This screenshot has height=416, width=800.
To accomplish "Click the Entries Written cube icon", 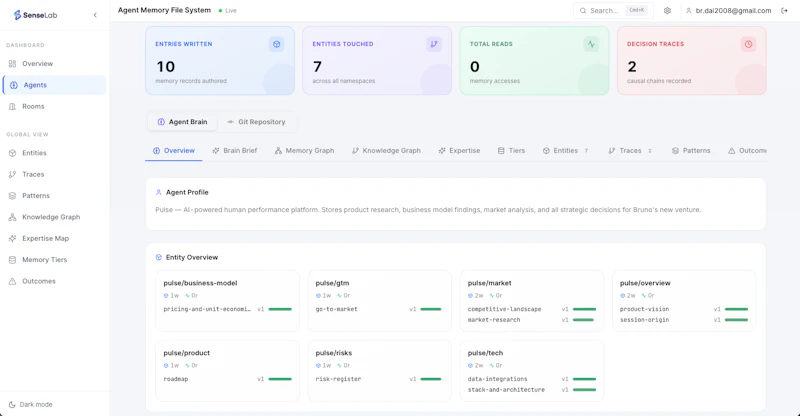I will point(277,44).
